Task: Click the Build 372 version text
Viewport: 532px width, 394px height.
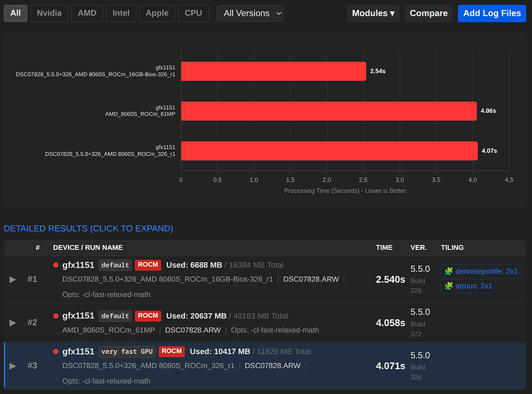Action: (418, 329)
